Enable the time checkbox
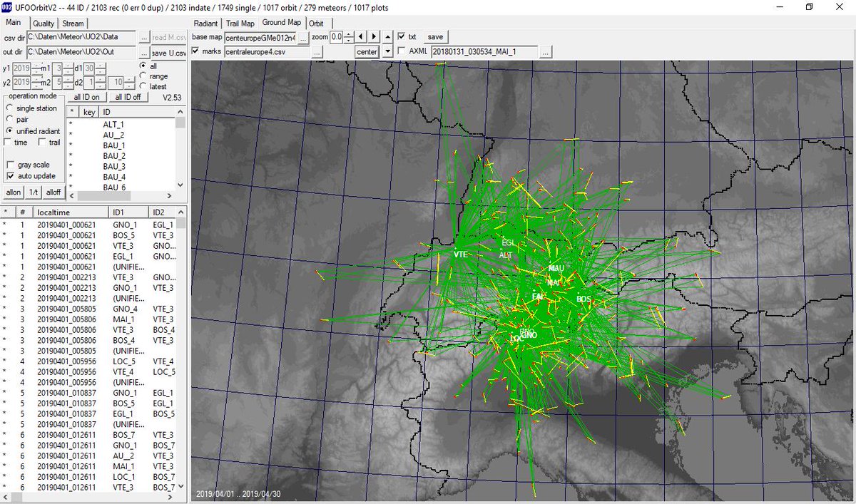Screen dimensions: 856x504 click(8, 143)
